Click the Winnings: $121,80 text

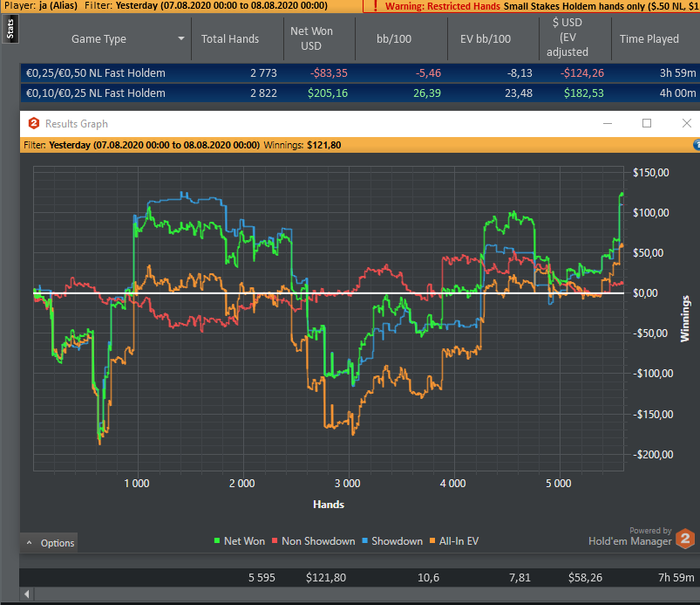pos(302,145)
